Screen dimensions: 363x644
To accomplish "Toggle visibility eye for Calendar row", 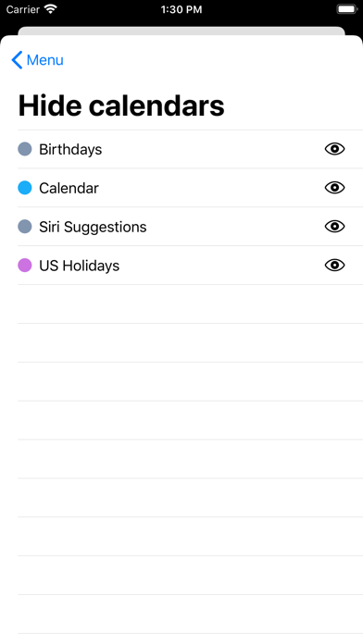I will [334, 188].
